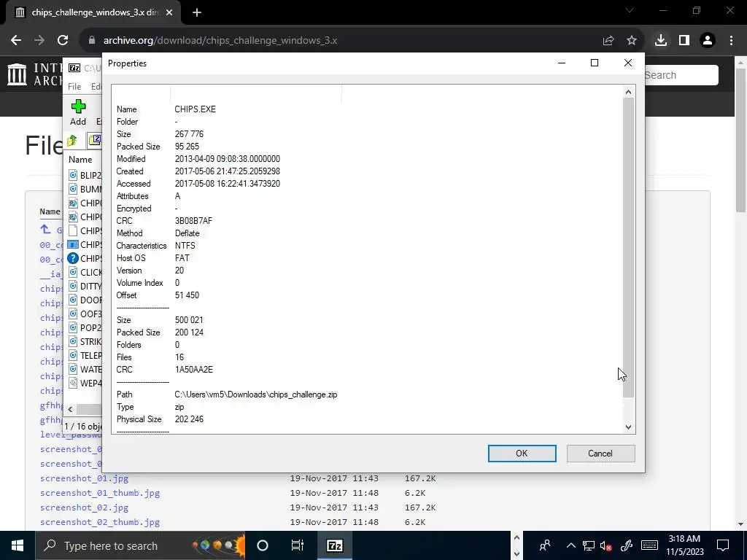Click the share page icon in address bar
747x560 pixels.
[608, 41]
